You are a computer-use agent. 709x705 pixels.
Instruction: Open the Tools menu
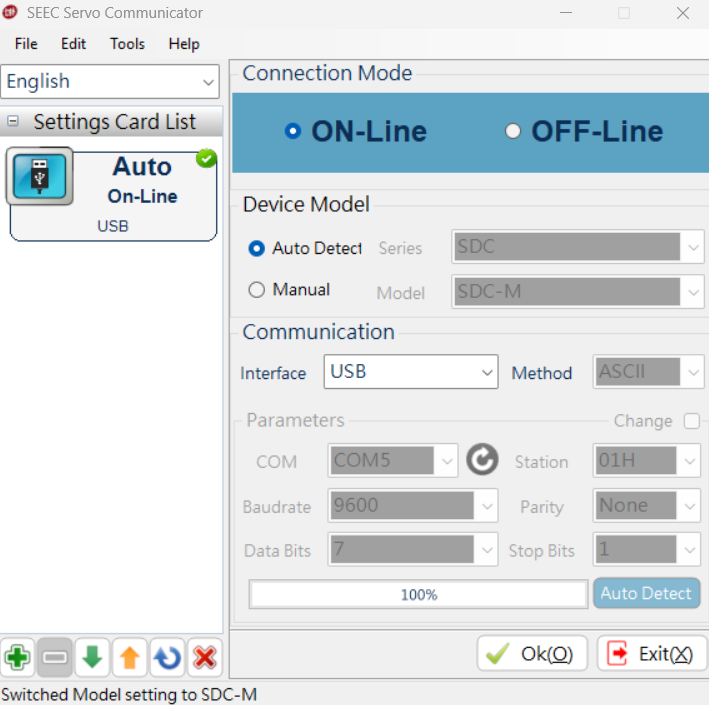click(x=127, y=44)
